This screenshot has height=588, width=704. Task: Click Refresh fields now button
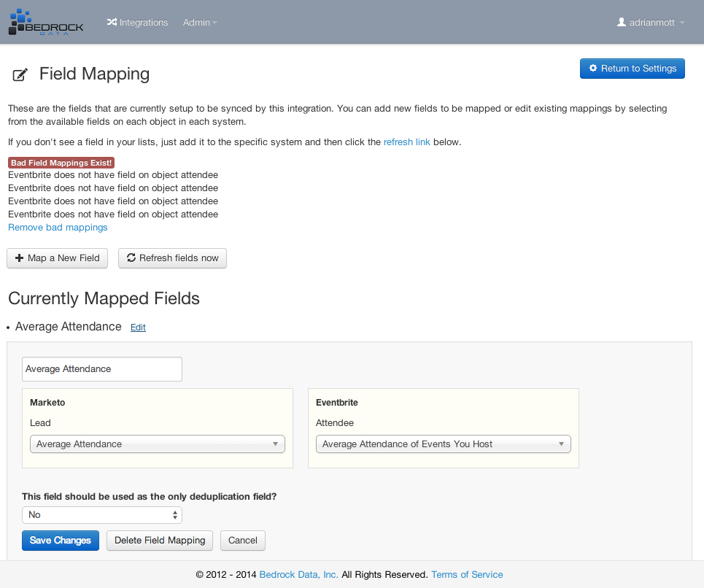pos(172,258)
